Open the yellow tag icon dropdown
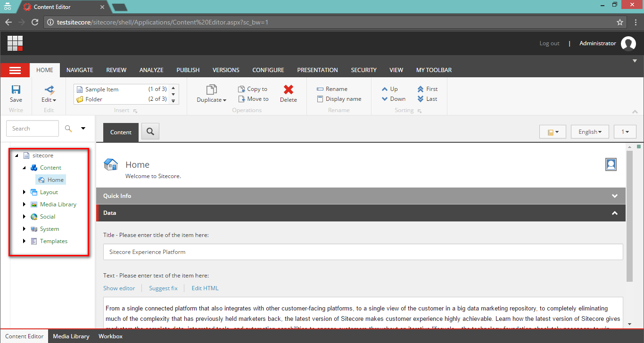 [x=553, y=132]
